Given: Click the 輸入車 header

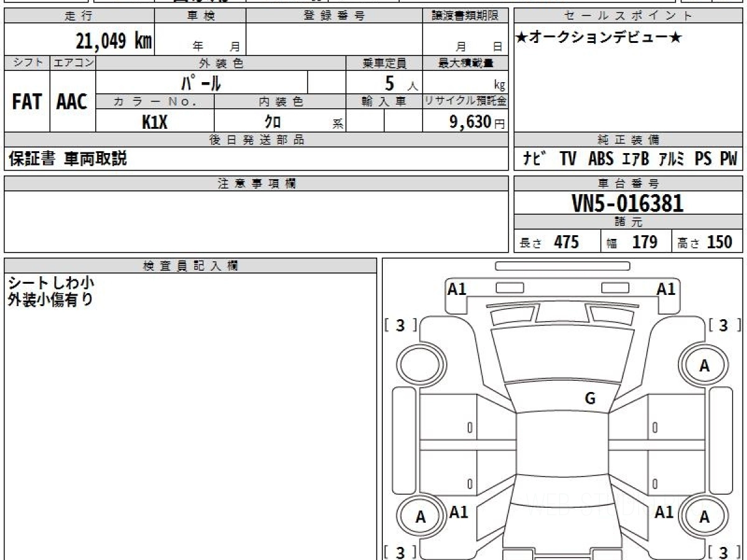Looking at the screenshot, I should coord(384,101).
